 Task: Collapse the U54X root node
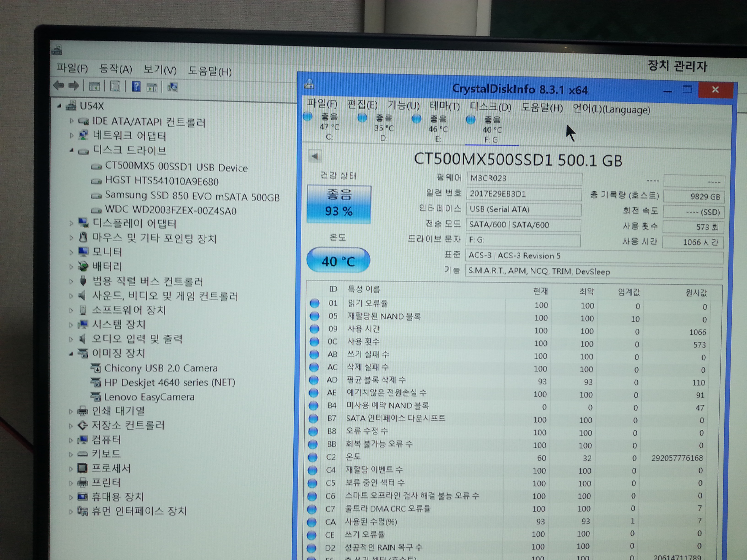click(x=59, y=106)
